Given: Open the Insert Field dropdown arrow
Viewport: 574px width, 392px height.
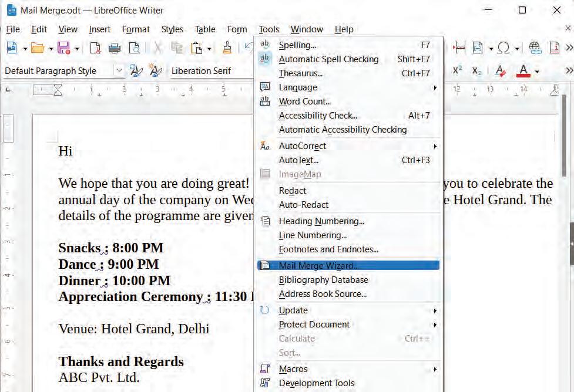Looking at the screenshot, I should click(x=491, y=49).
